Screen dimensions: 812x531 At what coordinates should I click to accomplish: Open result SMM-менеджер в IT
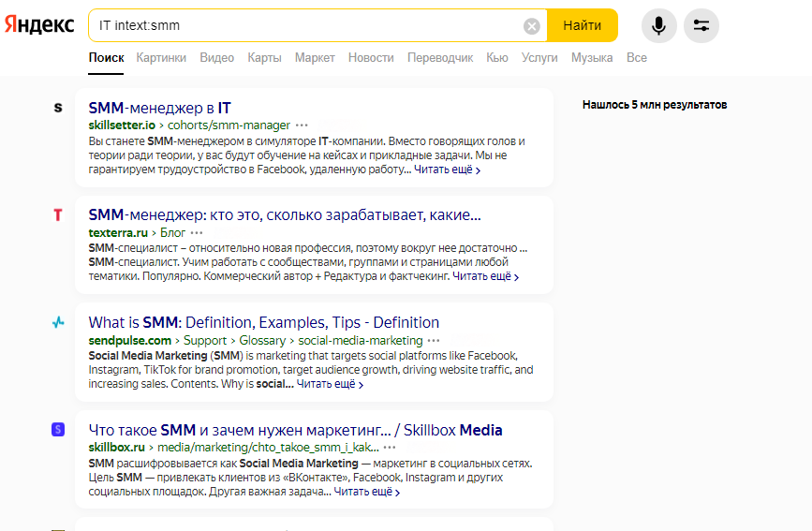tap(159, 108)
